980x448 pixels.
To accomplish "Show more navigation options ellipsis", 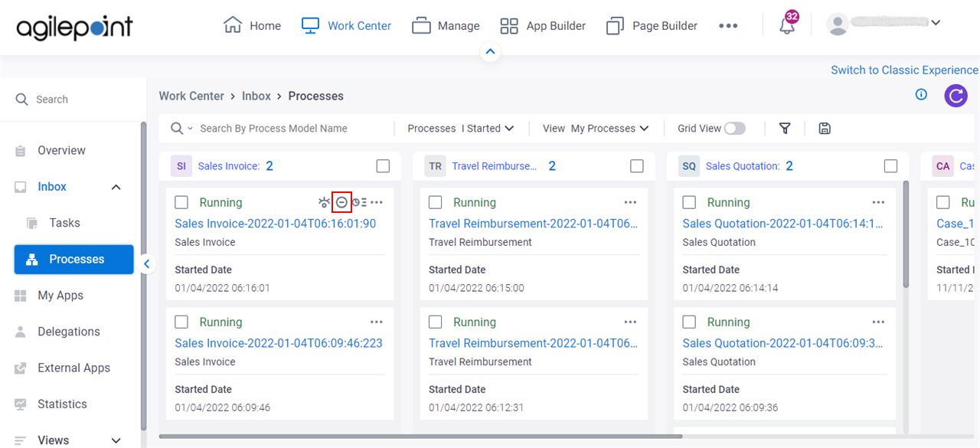I will 728,25.
